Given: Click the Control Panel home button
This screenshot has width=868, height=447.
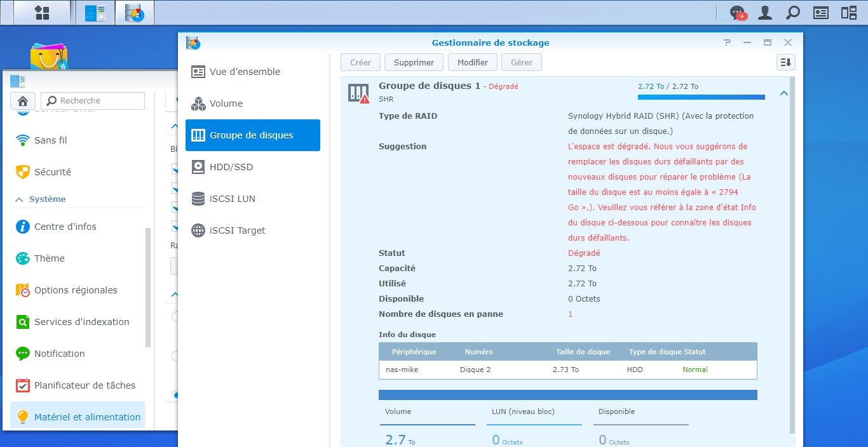Looking at the screenshot, I should [23, 101].
